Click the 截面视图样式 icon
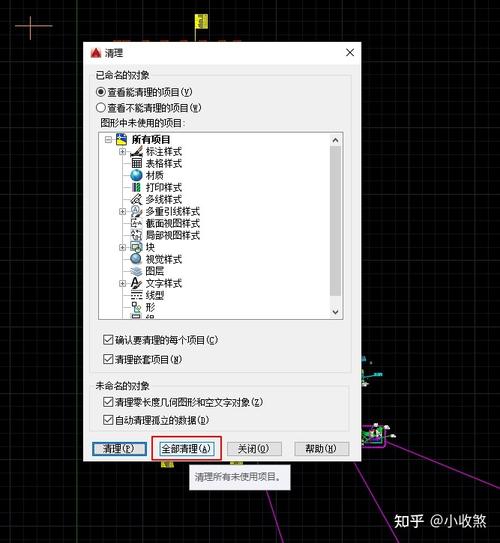Viewport: 500px width, 543px height. (136, 223)
